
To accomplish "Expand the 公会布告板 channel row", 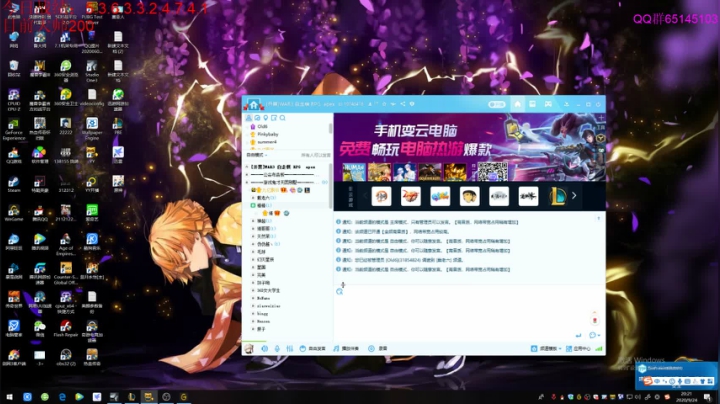I will coord(248,175).
